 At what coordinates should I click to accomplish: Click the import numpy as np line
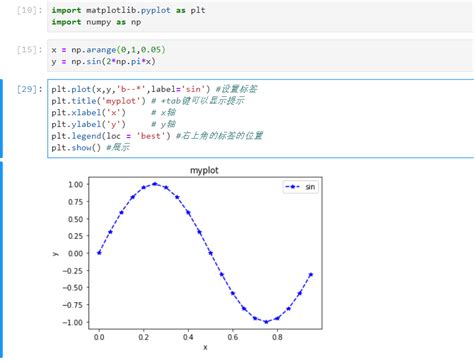96,22
